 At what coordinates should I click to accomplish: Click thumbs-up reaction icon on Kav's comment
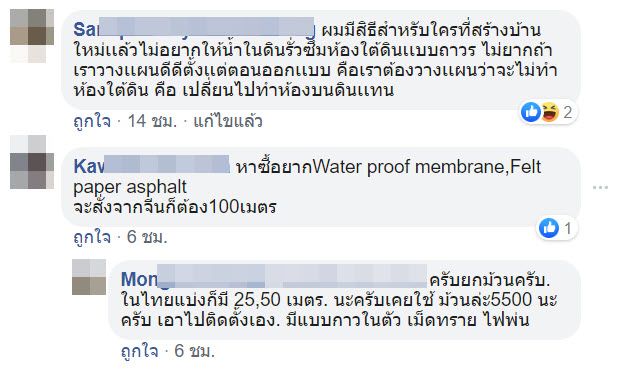click(x=549, y=228)
